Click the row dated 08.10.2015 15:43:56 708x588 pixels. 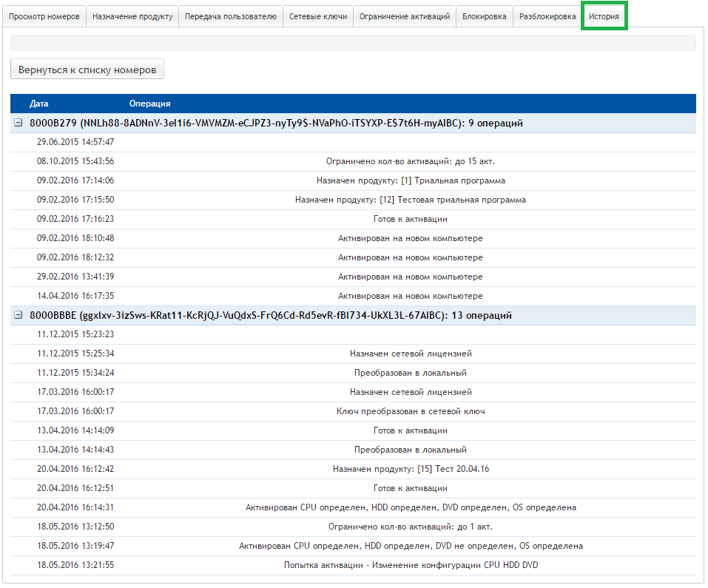(x=353, y=161)
